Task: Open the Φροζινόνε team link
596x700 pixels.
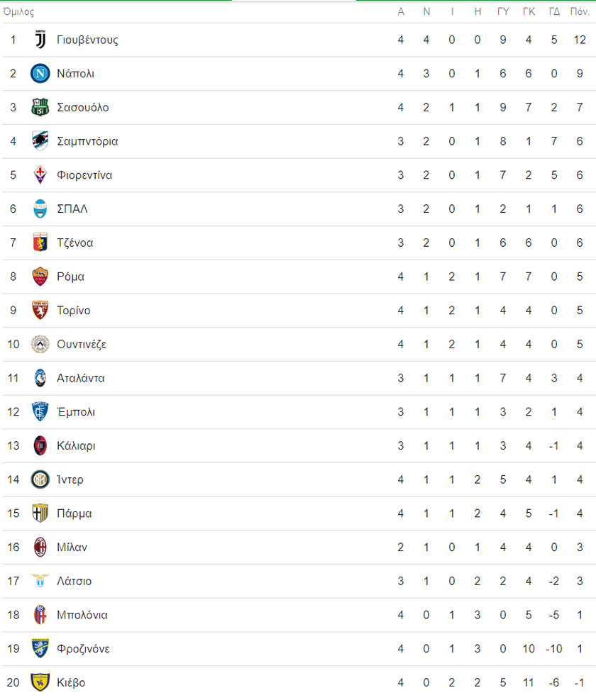Action: 83,649
